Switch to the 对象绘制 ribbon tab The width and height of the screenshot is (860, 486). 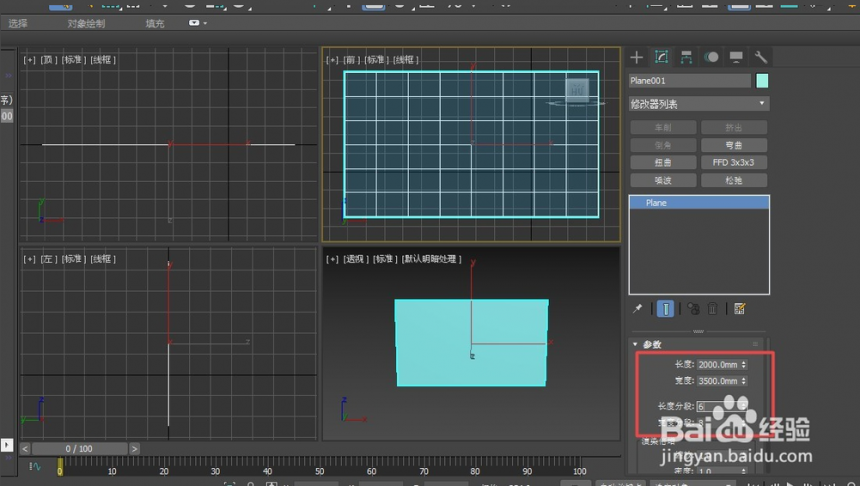86,23
